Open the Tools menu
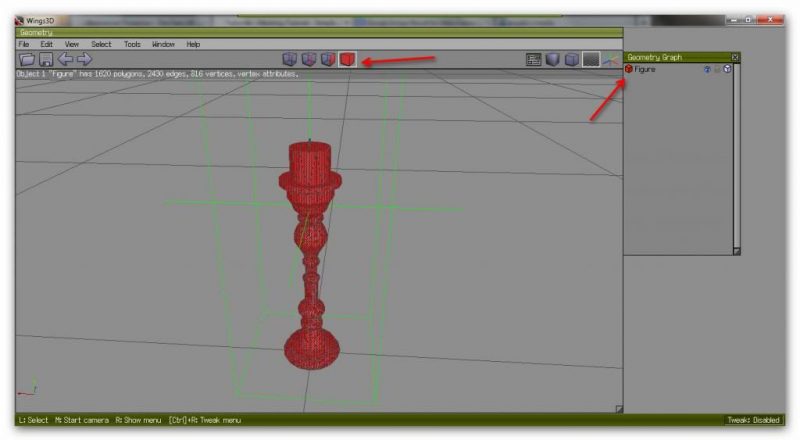The image size is (800, 440). point(132,44)
